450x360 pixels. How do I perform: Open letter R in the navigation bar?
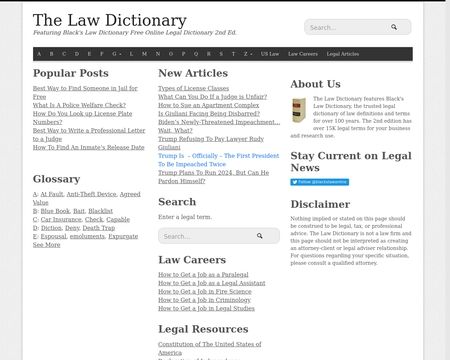coord(209,54)
